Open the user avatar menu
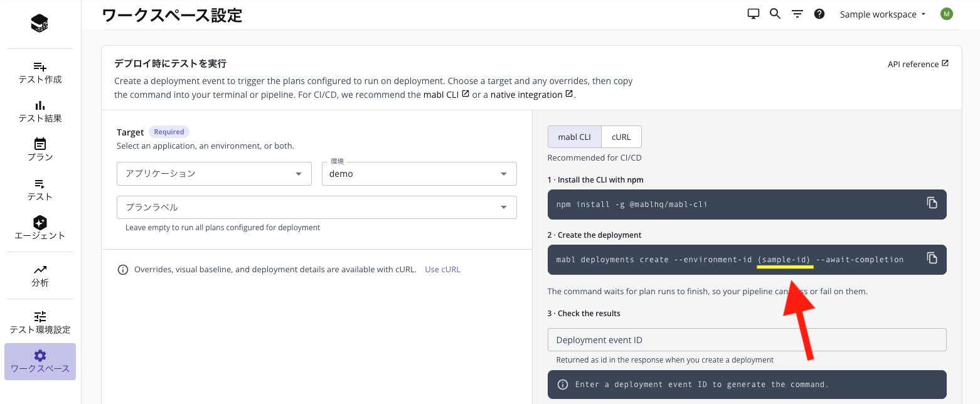The height and width of the screenshot is (404, 980). [x=947, y=14]
